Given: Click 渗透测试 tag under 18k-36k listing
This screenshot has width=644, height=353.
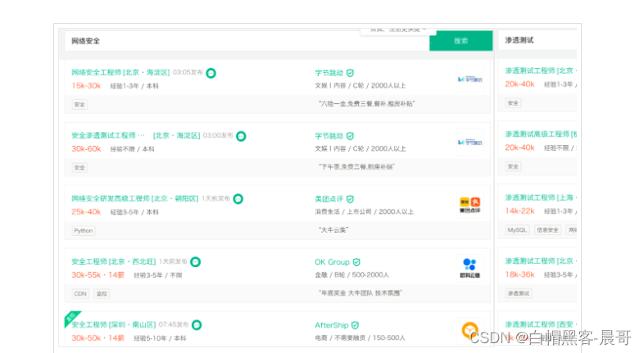Looking at the screenshot, I should [519, 293].
